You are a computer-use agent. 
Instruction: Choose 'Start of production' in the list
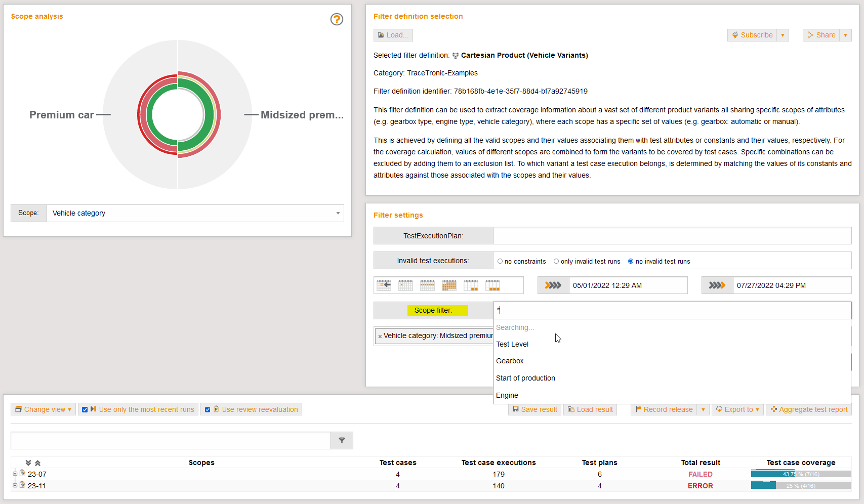point(525,378)
